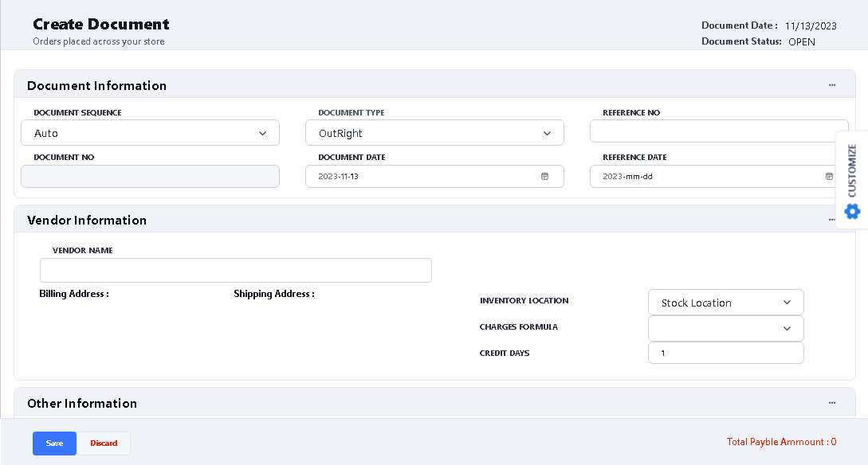Open Document Date calendar picker icon
The width and height of the screenshot is (868, 465).
tap(545, 176)
